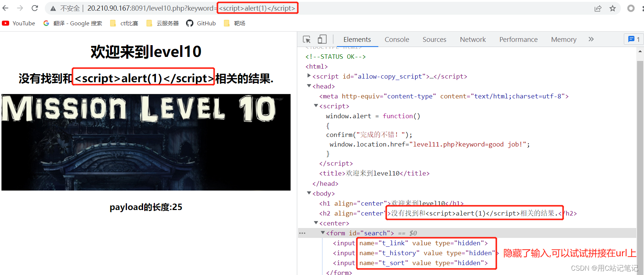Activate the DevTools element inspector tool
Image resolution: width=644 pixels, height=275 pixels.
pos(307,39)
